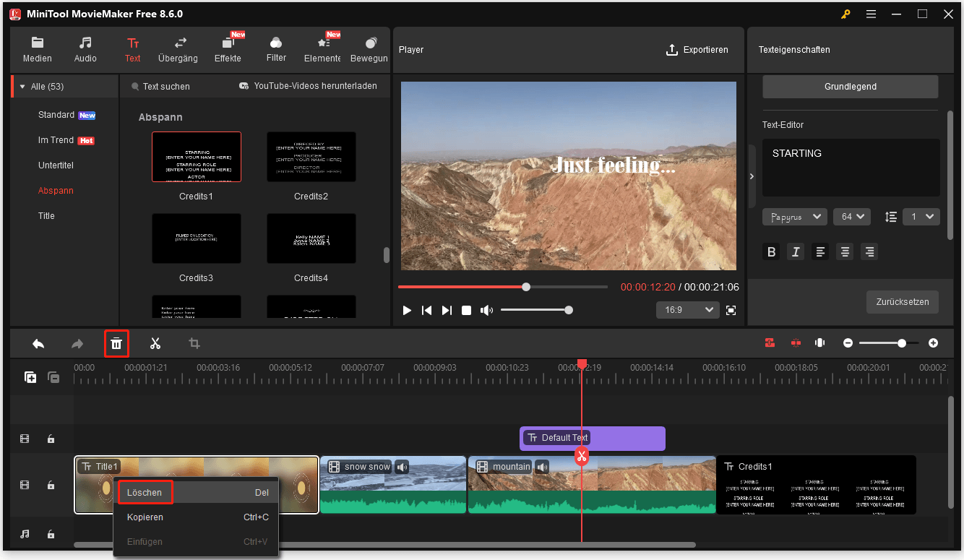Viewport: 964px width, 560px height.
Task: Select the Effekte panel with New badge
Action: coord(228,49)
